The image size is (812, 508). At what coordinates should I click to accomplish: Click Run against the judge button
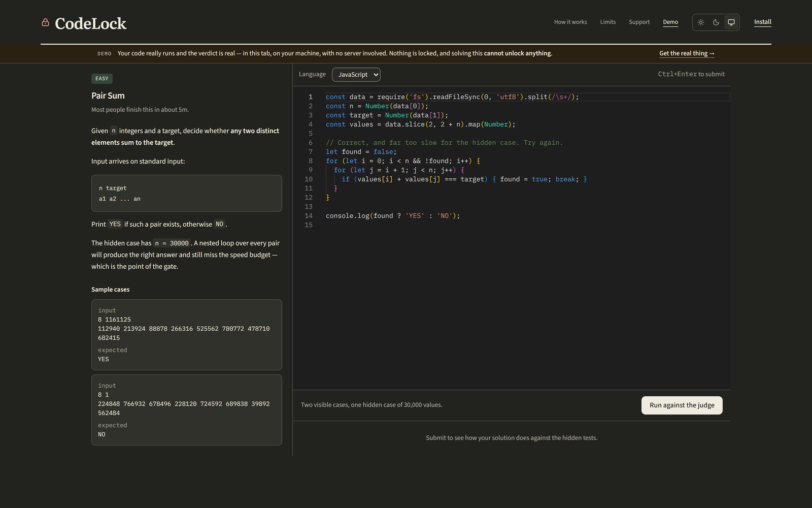pos(682,405)
